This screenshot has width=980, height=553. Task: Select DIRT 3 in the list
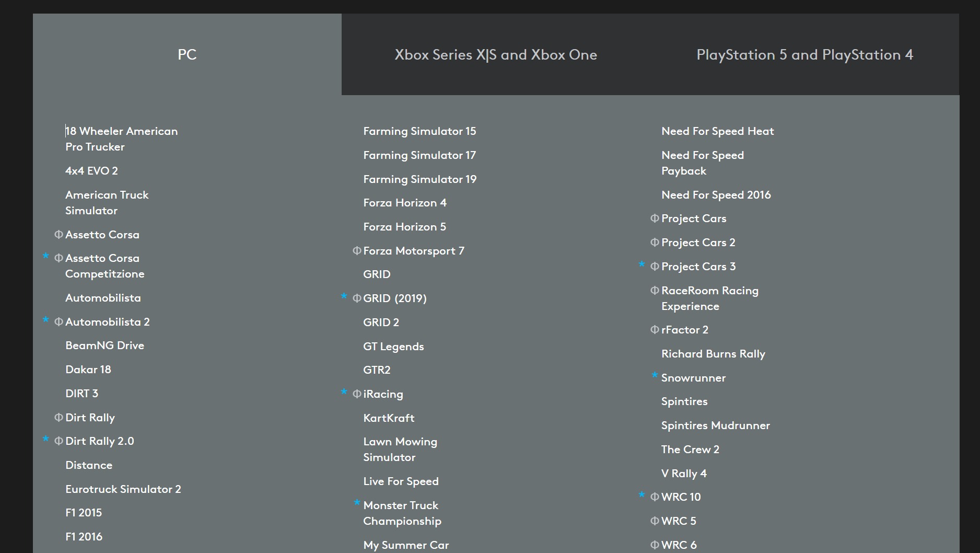point(81,394)
